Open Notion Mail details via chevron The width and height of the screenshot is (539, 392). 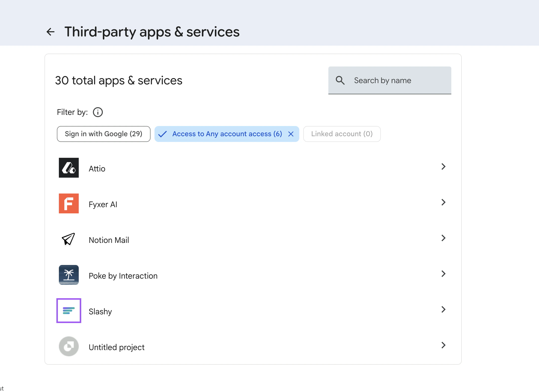(443, 238)
